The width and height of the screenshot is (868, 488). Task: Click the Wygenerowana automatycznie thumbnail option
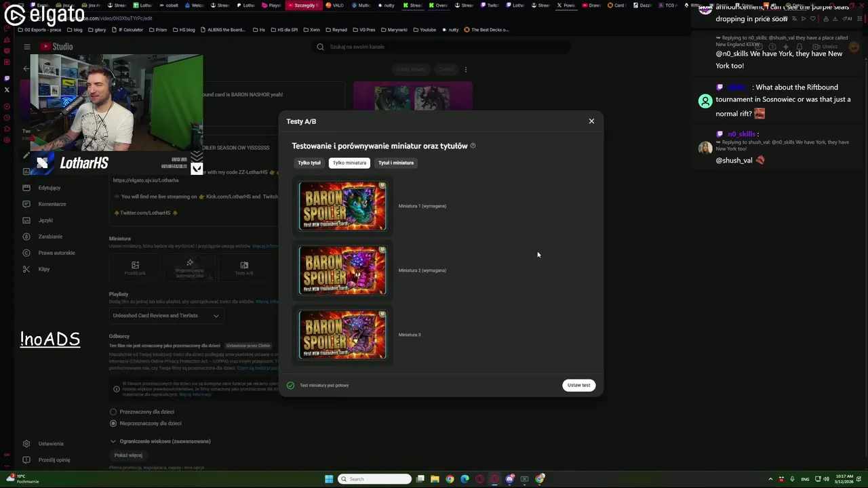190,268
